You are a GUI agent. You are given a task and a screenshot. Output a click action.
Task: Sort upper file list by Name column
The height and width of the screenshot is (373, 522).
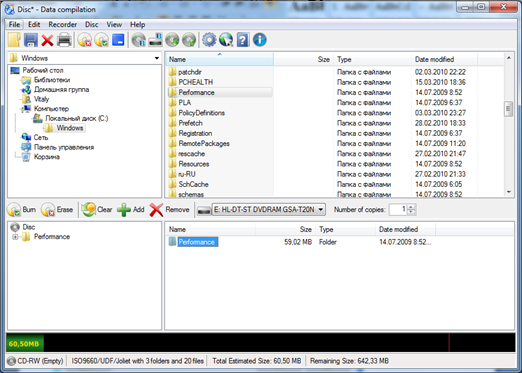(x=219, y=59)
